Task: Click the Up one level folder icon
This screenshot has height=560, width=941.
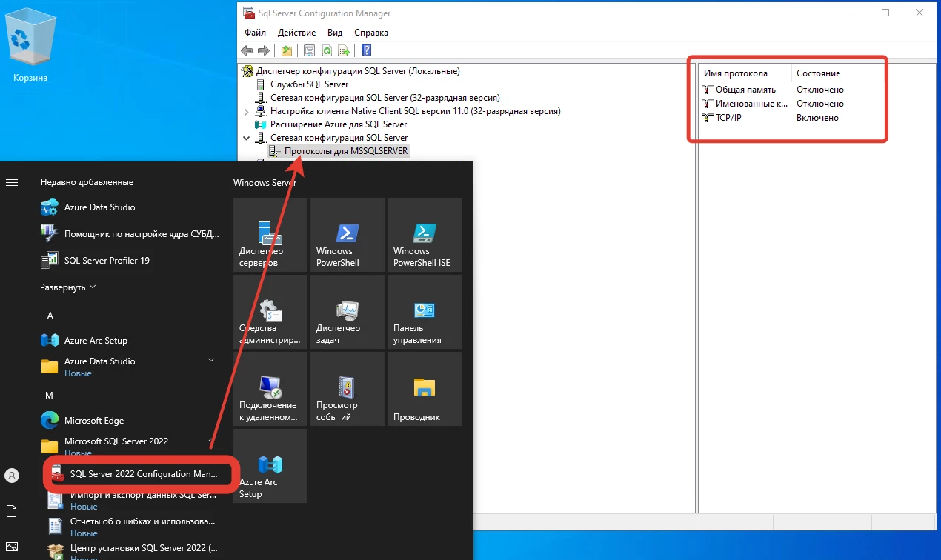Action: pos(286,51)
